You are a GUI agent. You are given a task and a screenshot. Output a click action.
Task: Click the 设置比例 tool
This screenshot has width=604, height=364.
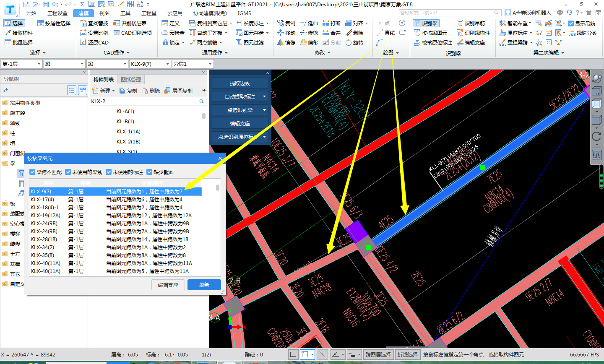coord(94,33)
